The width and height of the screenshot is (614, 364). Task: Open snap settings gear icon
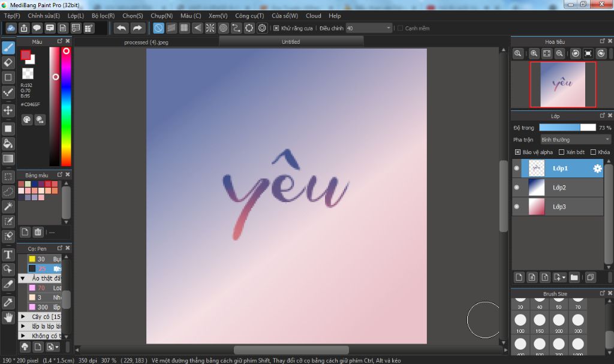point(263,28)
